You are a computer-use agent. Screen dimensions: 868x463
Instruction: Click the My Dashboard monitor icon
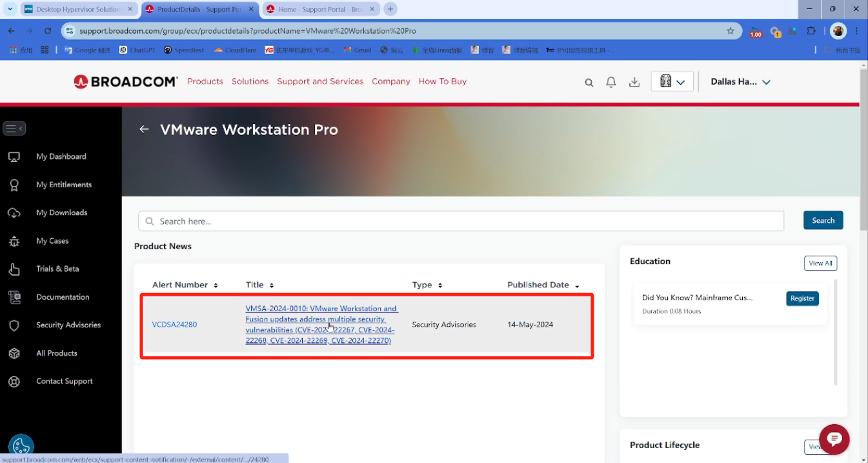pyautogui.click(x=14, y=157)
